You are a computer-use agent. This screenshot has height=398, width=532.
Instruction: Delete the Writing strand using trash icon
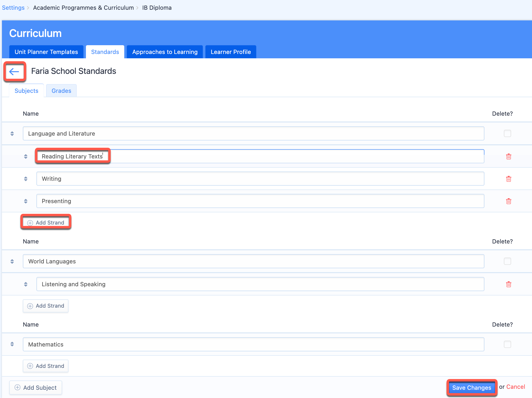tap(509, 179)
